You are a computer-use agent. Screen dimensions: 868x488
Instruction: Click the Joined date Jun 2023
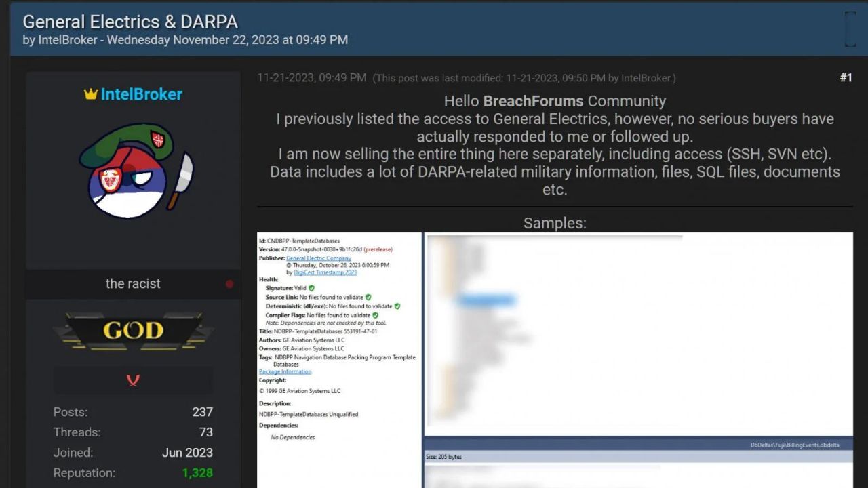[187, 453]
